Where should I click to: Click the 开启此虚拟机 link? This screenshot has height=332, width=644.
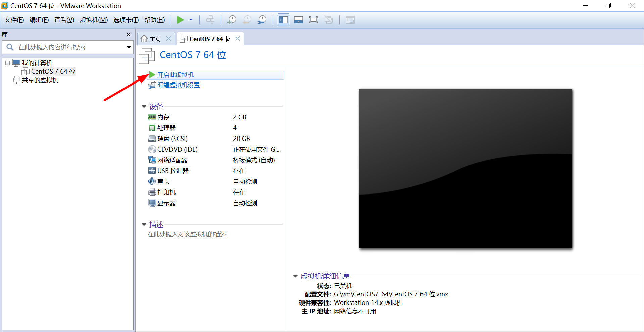pos(176,75)
